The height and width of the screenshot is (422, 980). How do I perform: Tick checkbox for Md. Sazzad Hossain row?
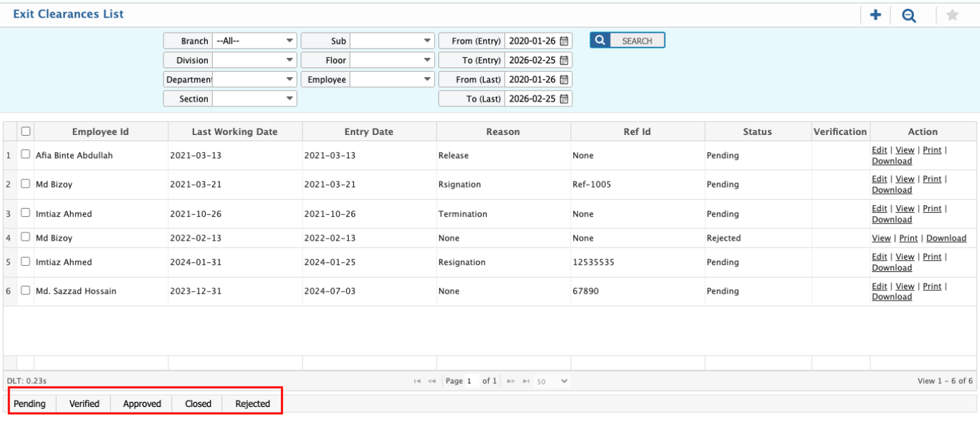[26, 290]
